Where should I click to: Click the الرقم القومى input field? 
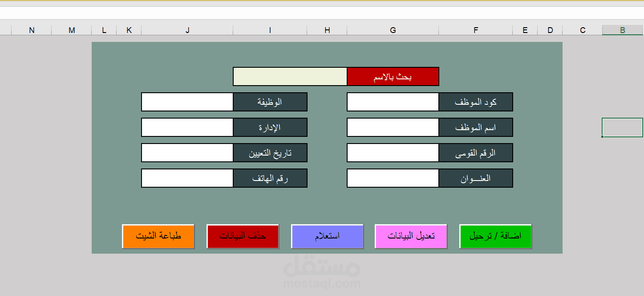pyautogui.click(x=393, y=153)
